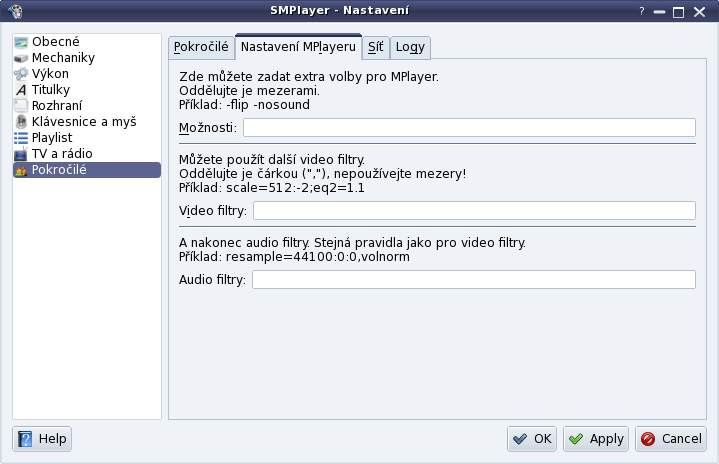Select the Obecné list entry text
719x464 pixels.
55,42
